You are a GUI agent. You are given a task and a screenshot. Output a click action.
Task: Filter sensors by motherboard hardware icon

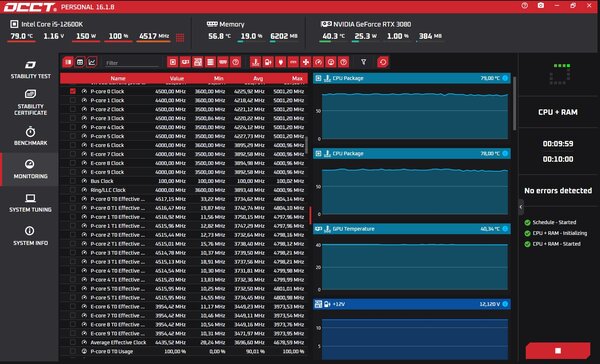[x=198, y=62]
